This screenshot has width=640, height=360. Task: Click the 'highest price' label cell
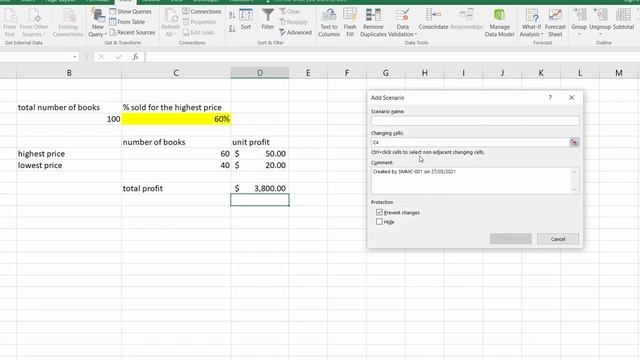[69, 154]
